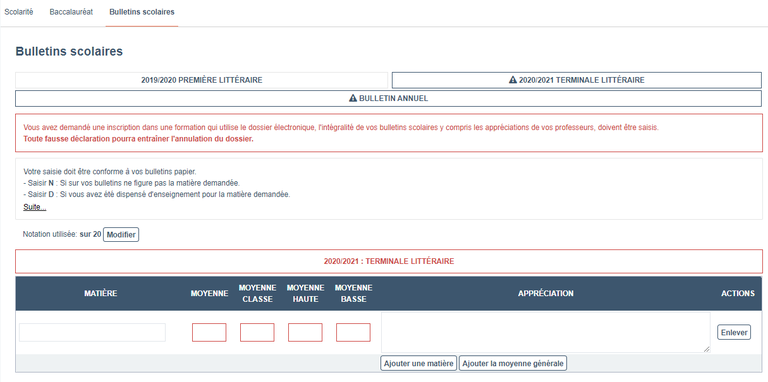Click the Bulletins scolaires page heading
The image size is (768, 382).
click(x=69, y=51)
